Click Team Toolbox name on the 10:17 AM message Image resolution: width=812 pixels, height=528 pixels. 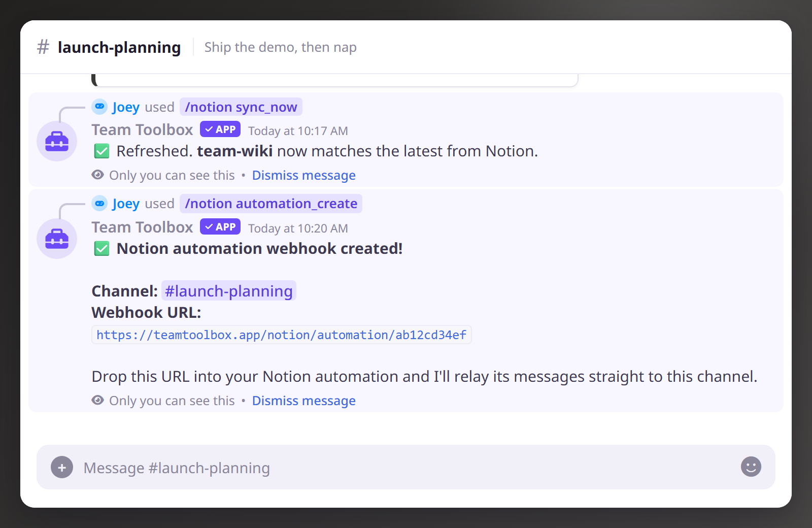pos(142,130)
